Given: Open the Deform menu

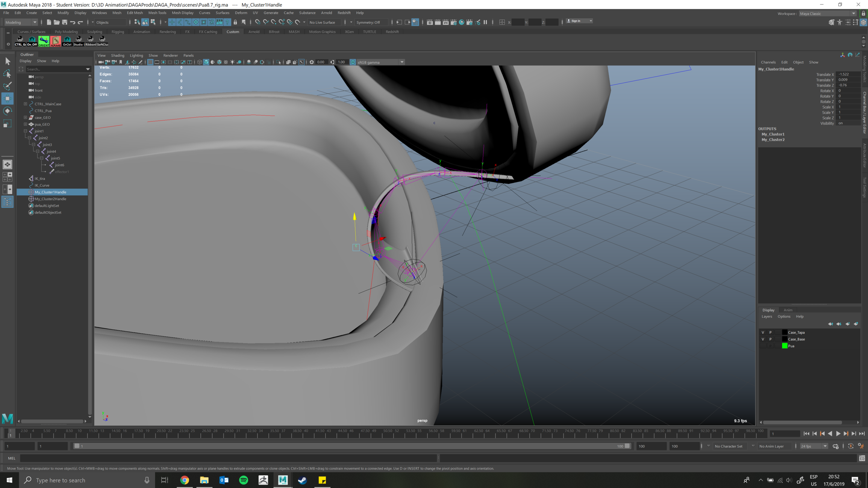Looking at the screenshot, I should tap(241, 13).
